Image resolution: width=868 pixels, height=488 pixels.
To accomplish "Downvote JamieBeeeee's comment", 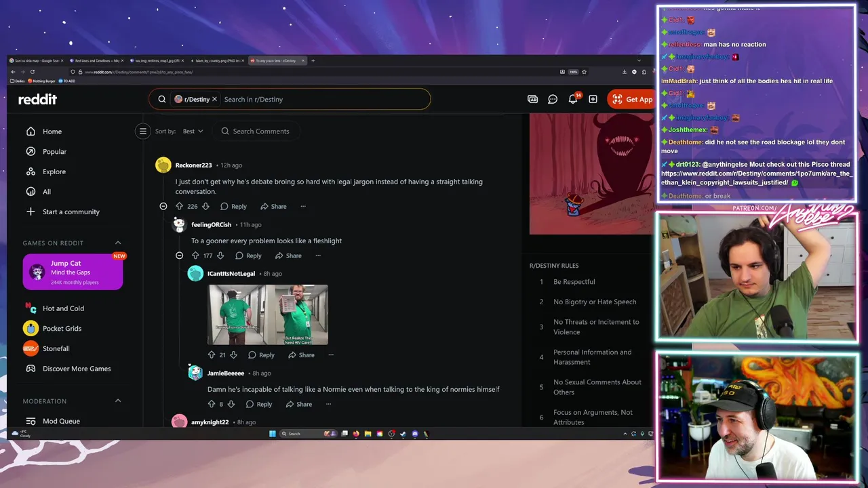I will [231, 404].
